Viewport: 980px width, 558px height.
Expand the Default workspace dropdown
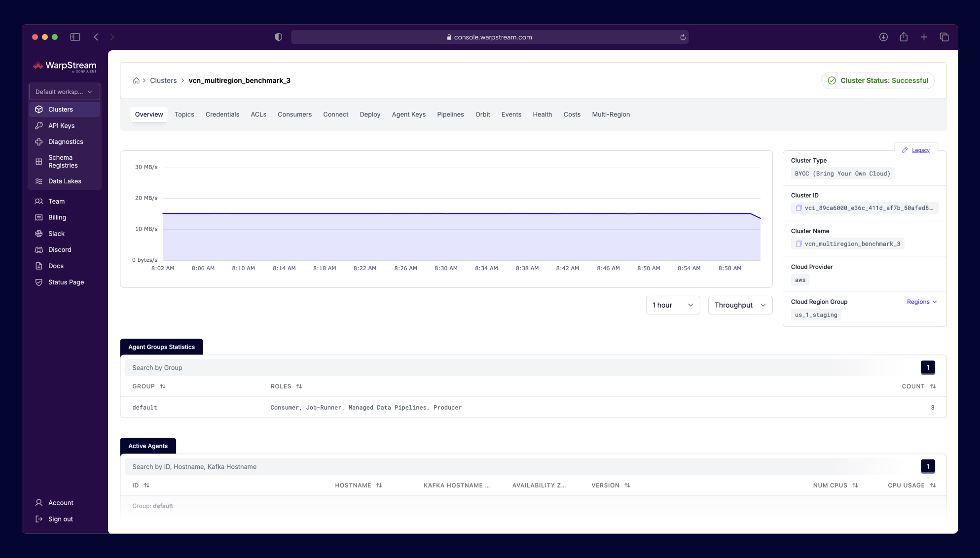(x=65, y=92)
